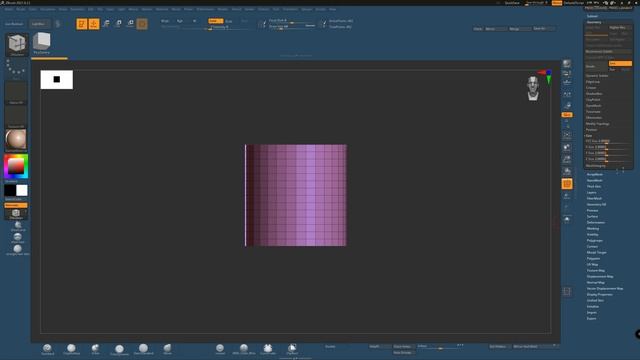640x360 pixels.
Task: Toggle the Transp transparency button
Action: coord(567,196)
